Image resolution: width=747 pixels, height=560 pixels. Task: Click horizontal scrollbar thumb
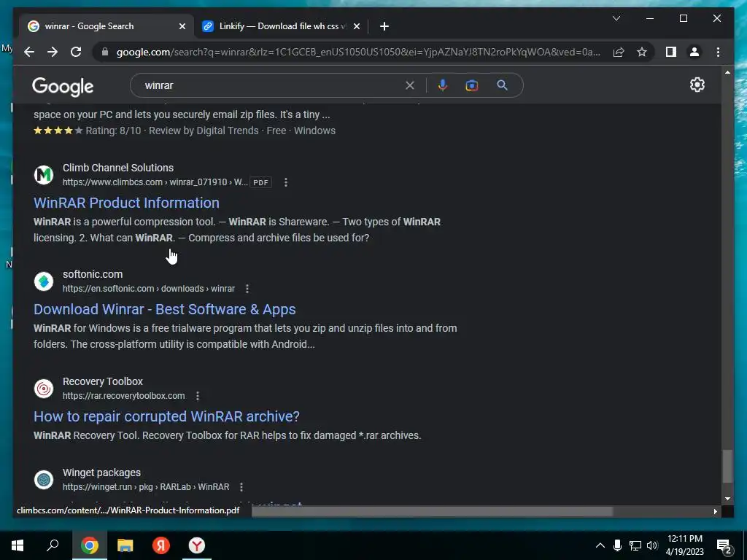tap(432, 511)
